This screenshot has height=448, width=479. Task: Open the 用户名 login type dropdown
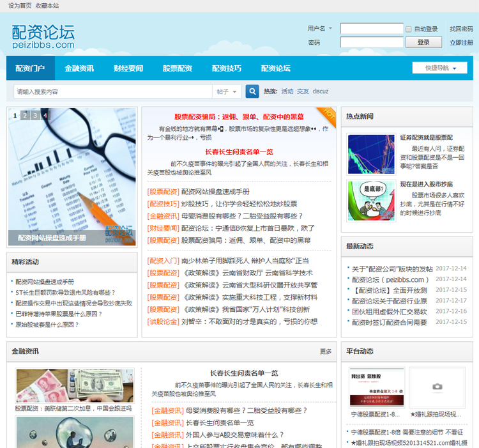320,28
